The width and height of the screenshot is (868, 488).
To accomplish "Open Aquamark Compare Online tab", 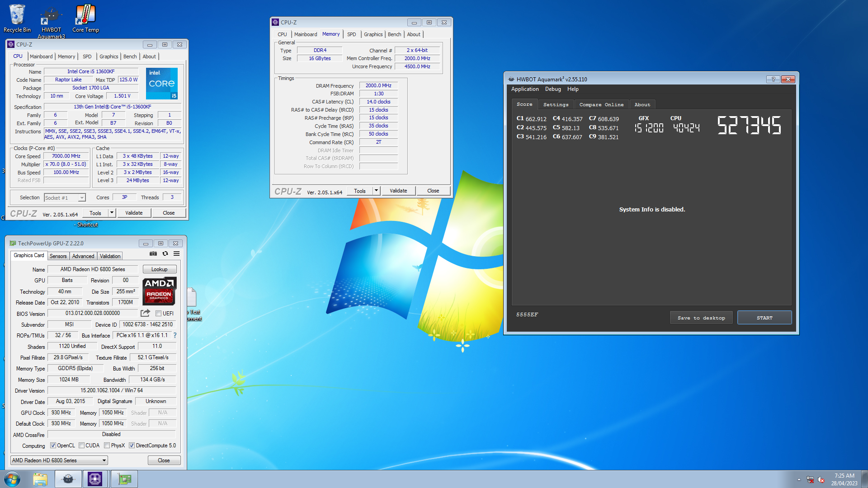I will point(601,104).
